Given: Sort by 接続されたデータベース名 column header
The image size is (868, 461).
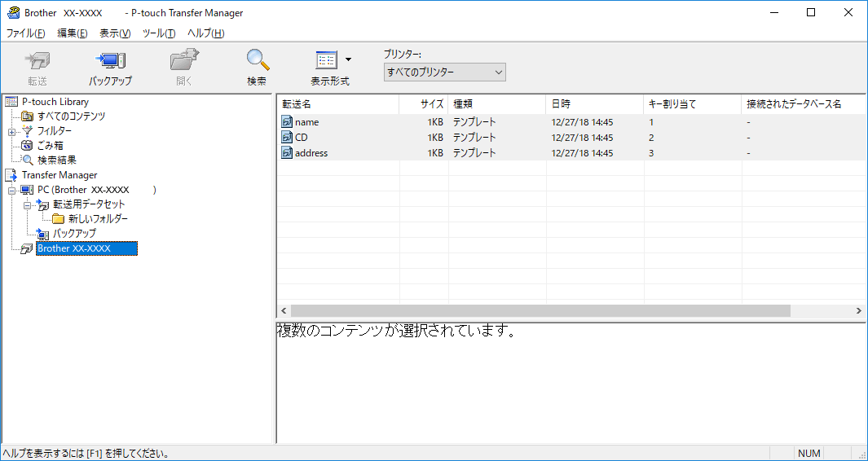Looking at the screenshot, I should pos(803,104).
